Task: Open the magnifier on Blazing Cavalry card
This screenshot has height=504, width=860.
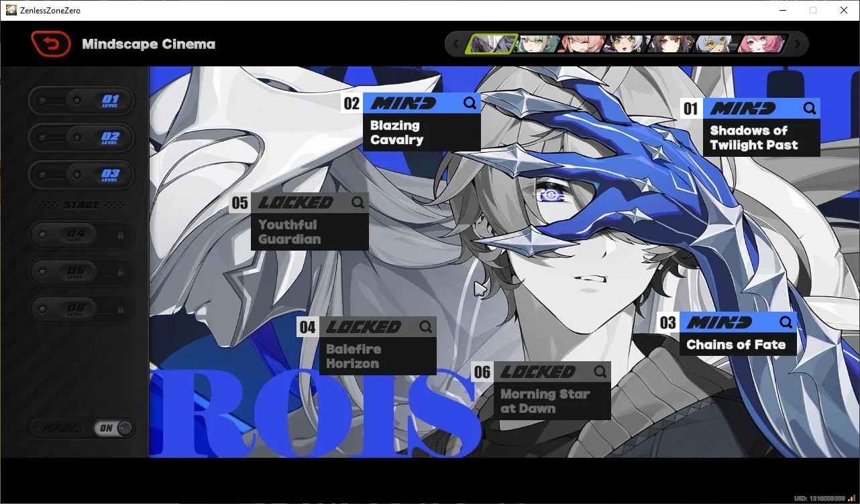Action: (x=470, y=103)
